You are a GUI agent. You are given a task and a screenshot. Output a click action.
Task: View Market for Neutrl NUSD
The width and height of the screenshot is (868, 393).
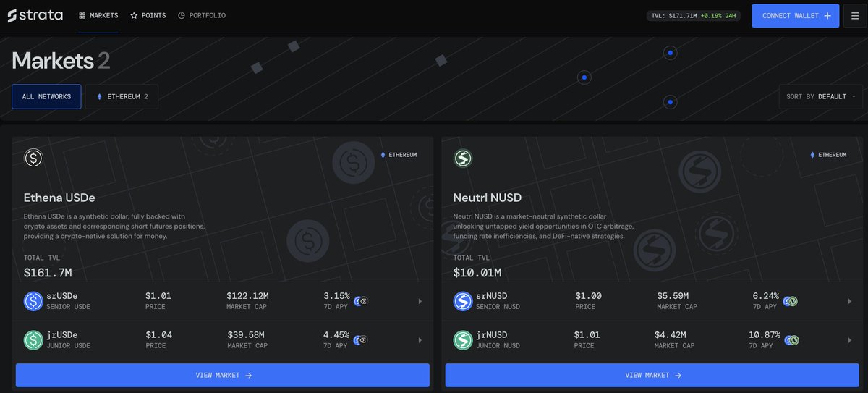[x=652, y=375]
